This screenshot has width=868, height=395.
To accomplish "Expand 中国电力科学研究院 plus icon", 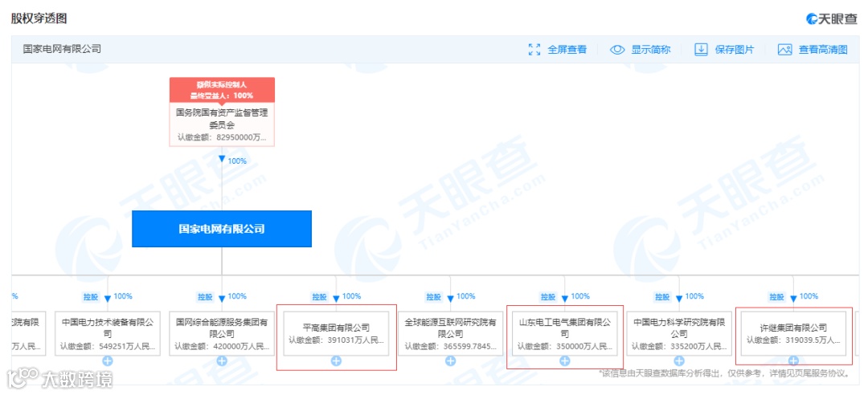I will tap(679, 361).
